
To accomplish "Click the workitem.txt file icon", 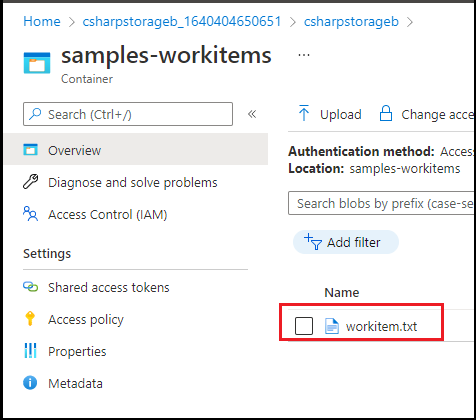I will pos(332,326).
